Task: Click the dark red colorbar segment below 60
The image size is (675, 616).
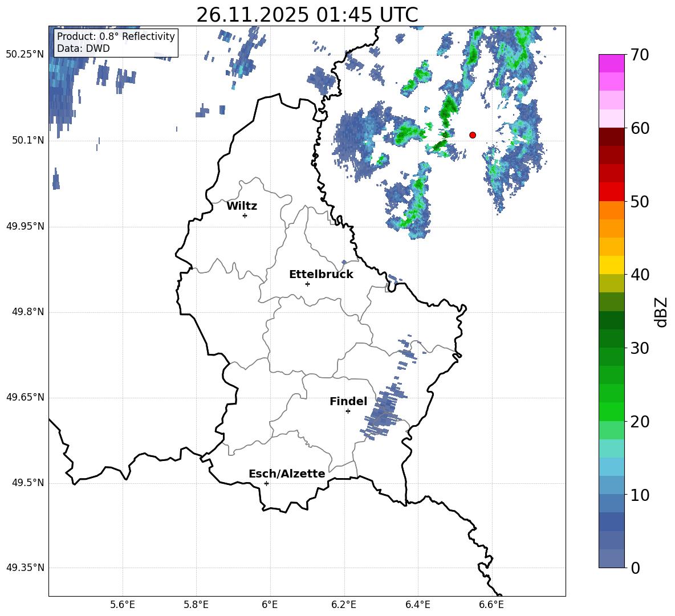Action: click(x=611, y=137)
